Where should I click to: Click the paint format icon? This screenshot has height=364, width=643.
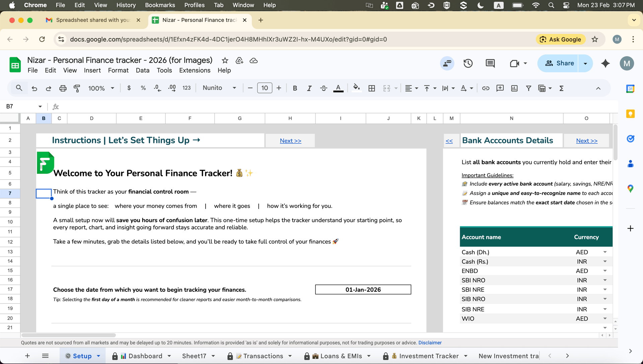point(77,88)
